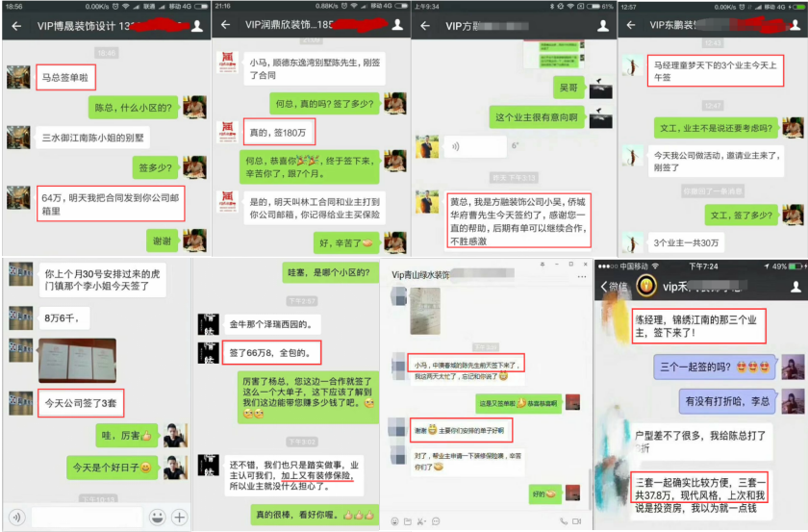
Task: Open file folder icon in desktop chat toolbar
Action: [x=408, y=520]
